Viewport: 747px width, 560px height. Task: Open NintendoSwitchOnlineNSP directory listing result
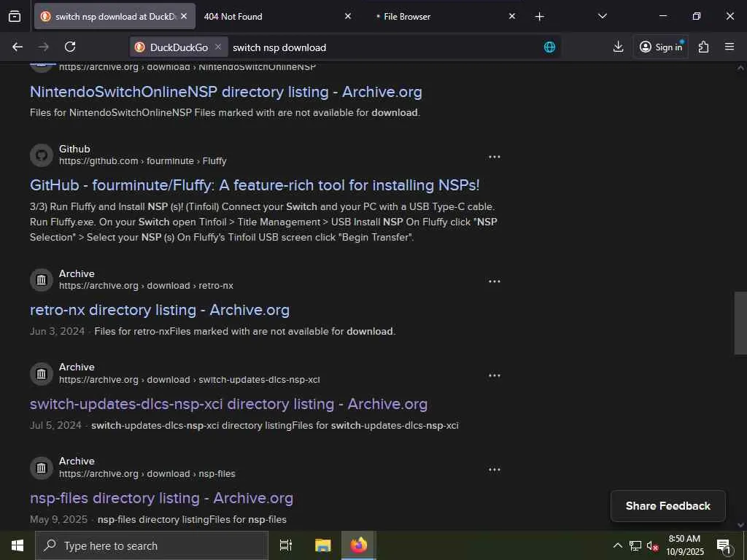coord(226,92)
